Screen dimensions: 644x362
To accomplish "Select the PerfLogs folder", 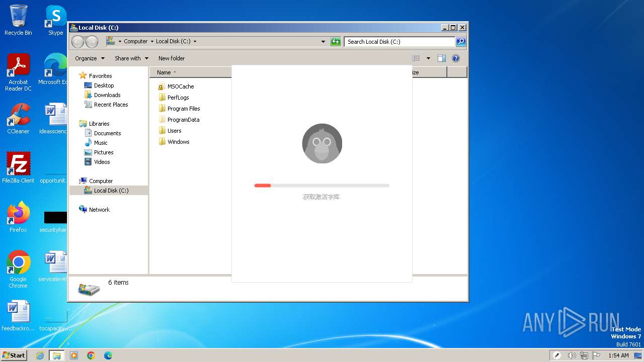I will click(x=174, y=98).
